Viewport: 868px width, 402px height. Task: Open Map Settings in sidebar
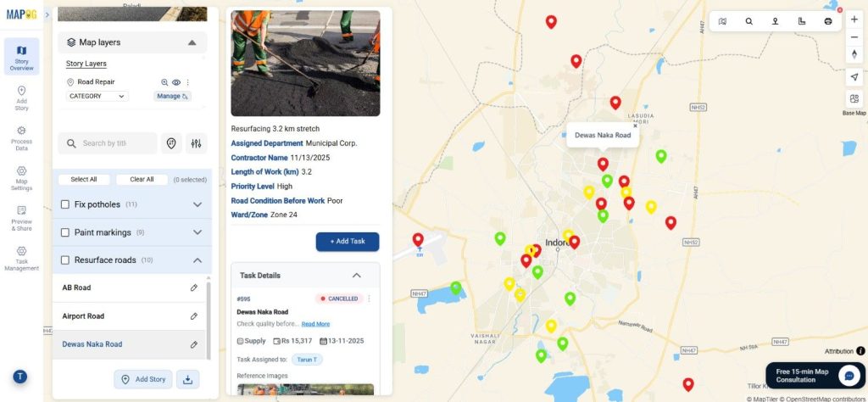click(21, 178)
